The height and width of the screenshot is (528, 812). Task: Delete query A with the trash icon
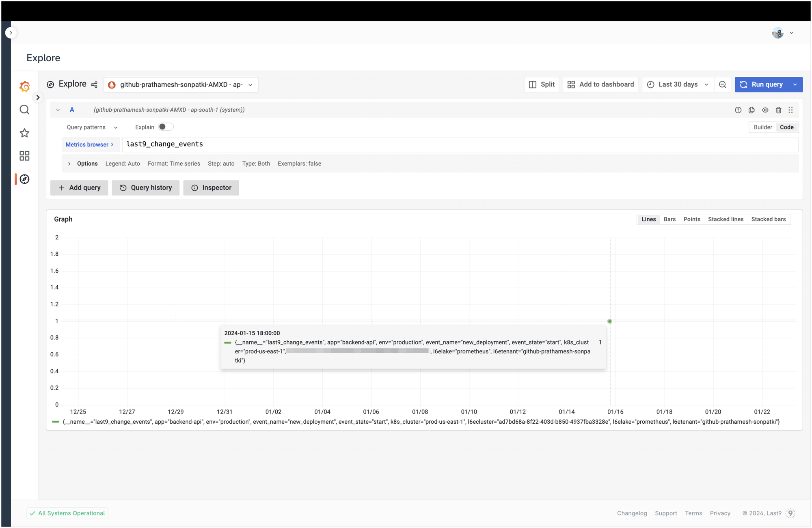click(x=778, y=110)
